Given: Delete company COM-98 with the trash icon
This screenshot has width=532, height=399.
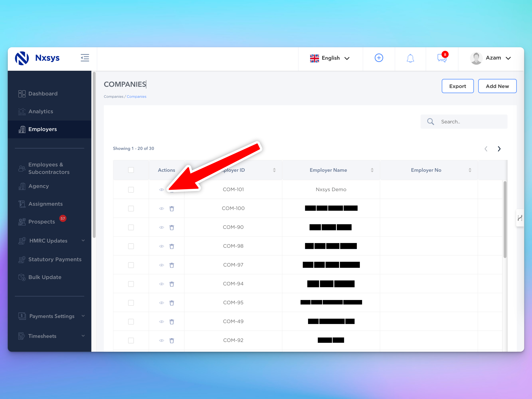Looking at the screenshot, I should [x=171, y=246].
